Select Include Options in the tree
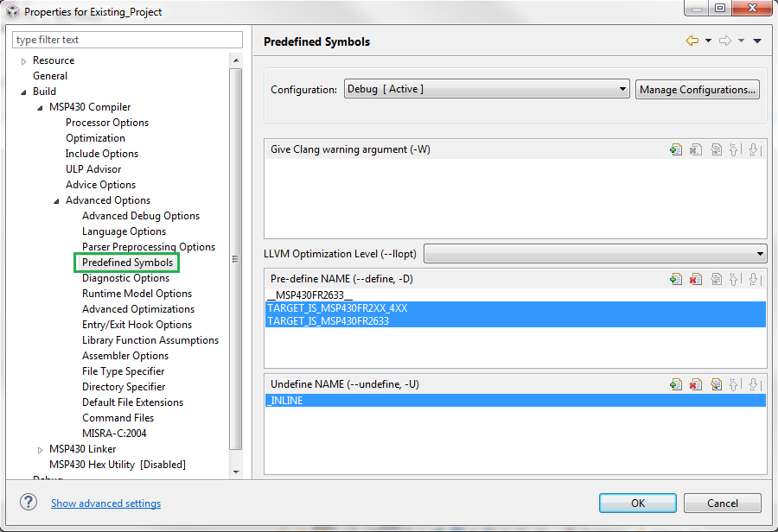778x532 pixels. point(101,154)
